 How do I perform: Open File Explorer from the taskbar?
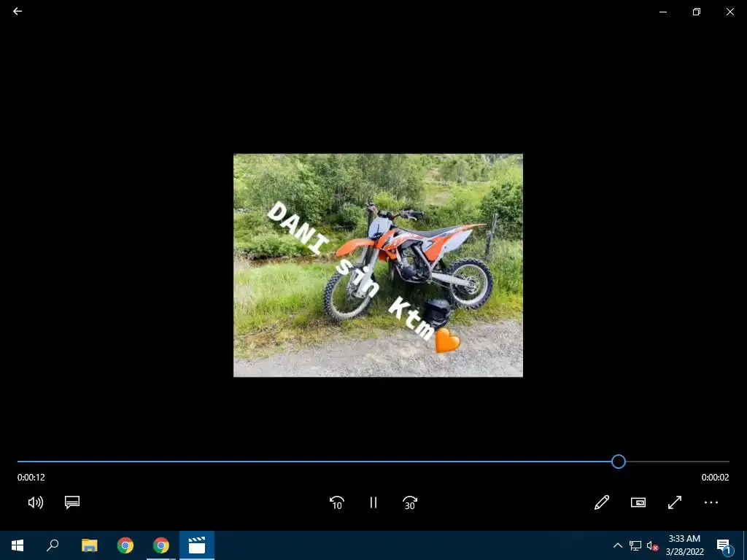pyautogui.click(x=89, y=545)
